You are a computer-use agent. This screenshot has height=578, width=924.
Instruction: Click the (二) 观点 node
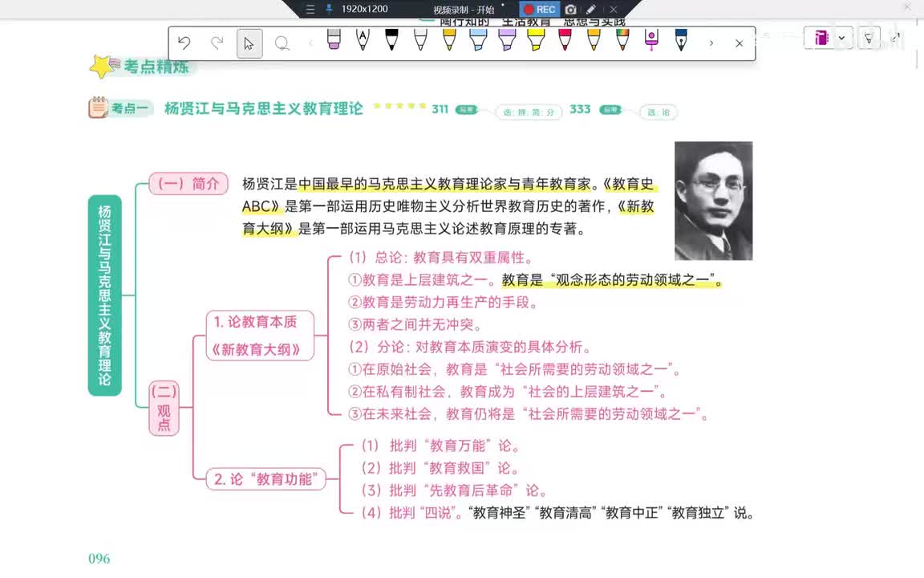click(x=164, y=408)
